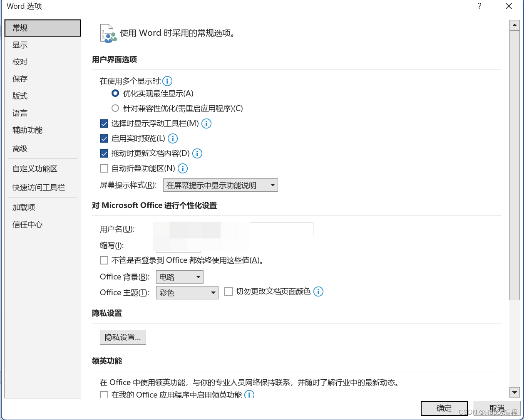The width and height of the screenshot is (524, 420).
Task: Open the 版式 category
Action: 42,96
